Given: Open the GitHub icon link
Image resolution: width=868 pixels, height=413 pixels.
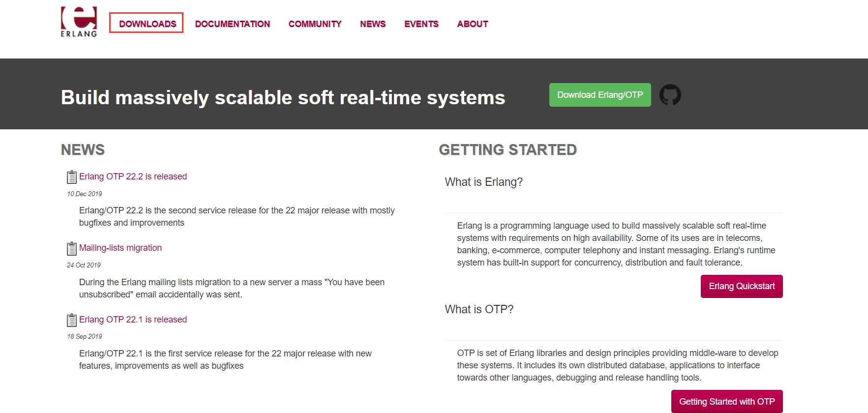Looking at the screenshot, I should coord(670,95).
